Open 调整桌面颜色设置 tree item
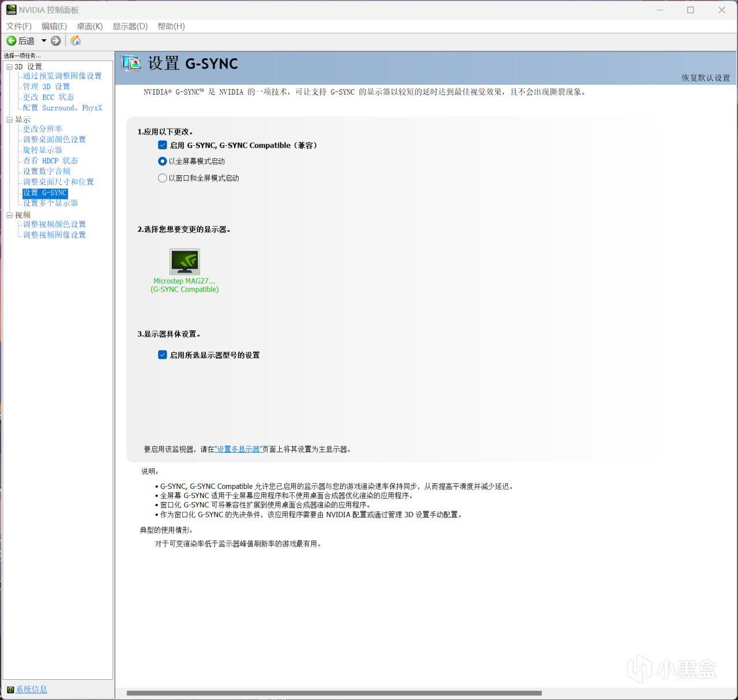The image size is (738, 700). [x=54, y=140]
